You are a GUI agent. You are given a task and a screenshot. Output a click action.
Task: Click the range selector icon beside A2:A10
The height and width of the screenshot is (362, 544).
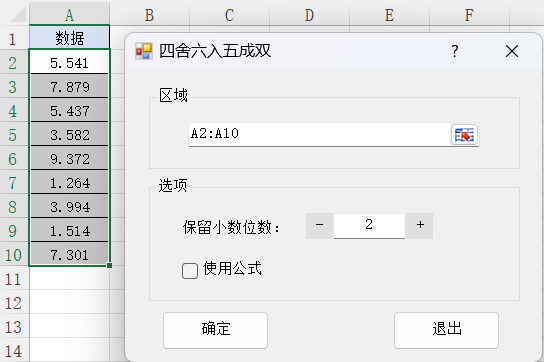[464, 135]
